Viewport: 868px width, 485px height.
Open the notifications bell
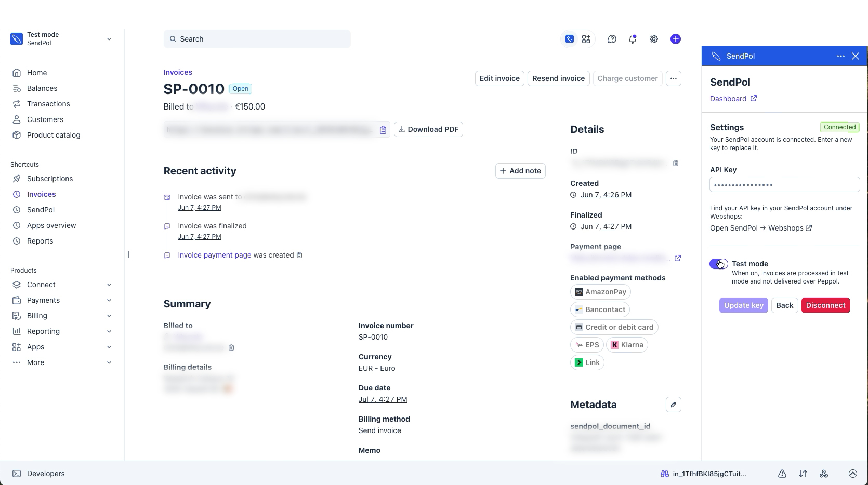(633, 39)
